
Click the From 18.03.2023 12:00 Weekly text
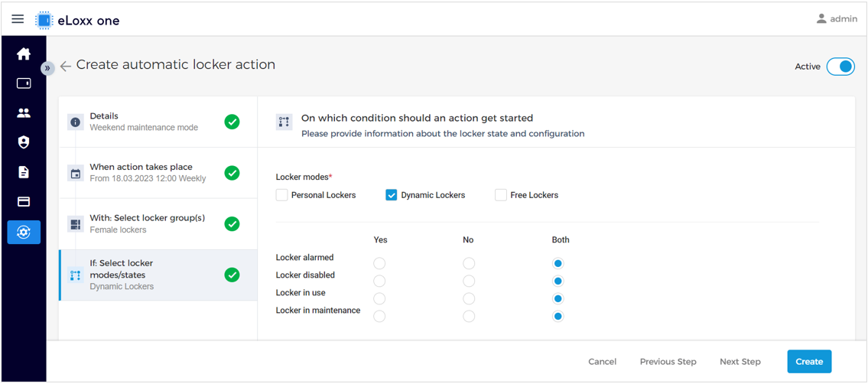tap(148, 179)
